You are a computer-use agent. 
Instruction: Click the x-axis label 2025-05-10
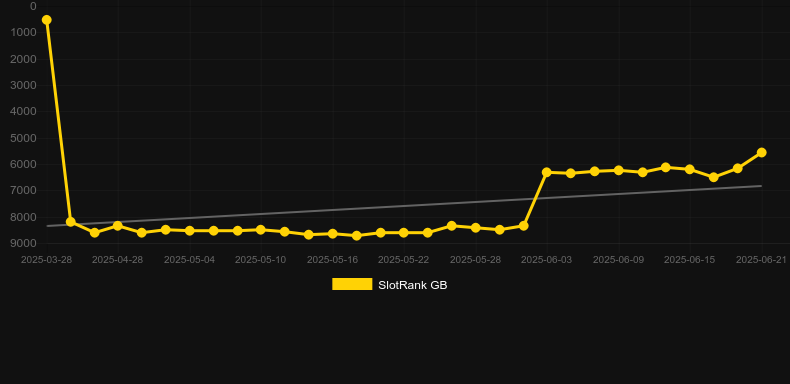point(260,260)
